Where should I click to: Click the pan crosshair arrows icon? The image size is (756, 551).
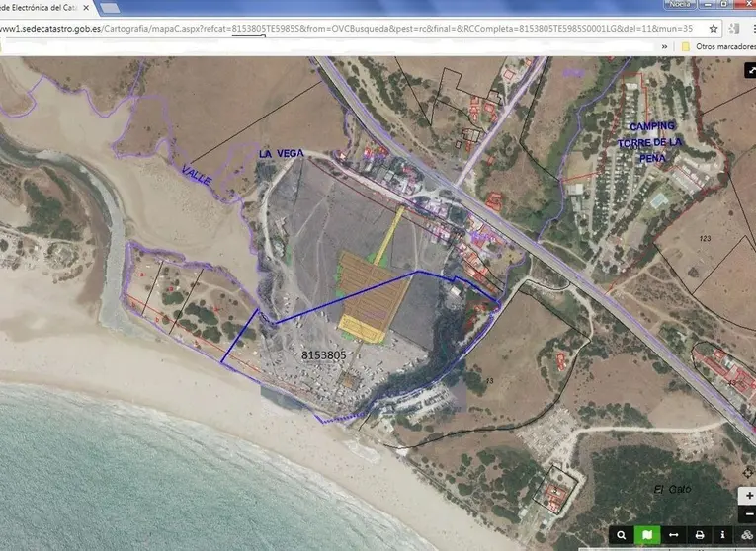[750, 471]
